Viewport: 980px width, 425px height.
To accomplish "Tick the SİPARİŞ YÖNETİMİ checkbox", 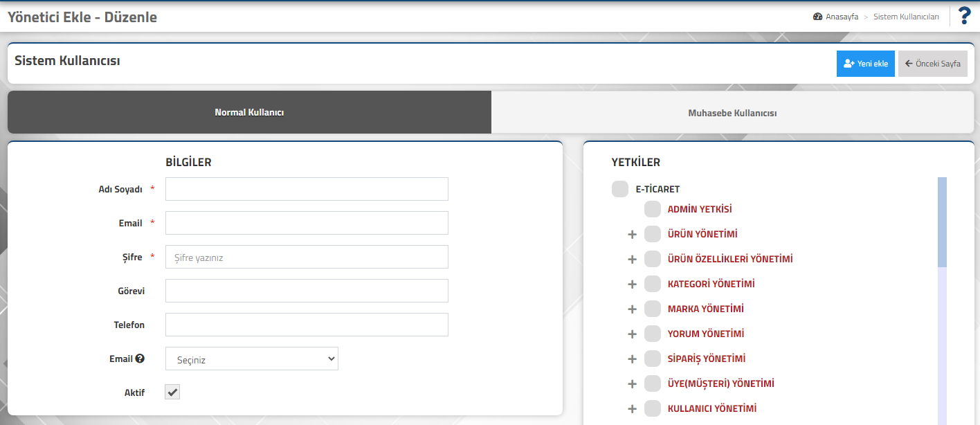I will click(653, 359).
